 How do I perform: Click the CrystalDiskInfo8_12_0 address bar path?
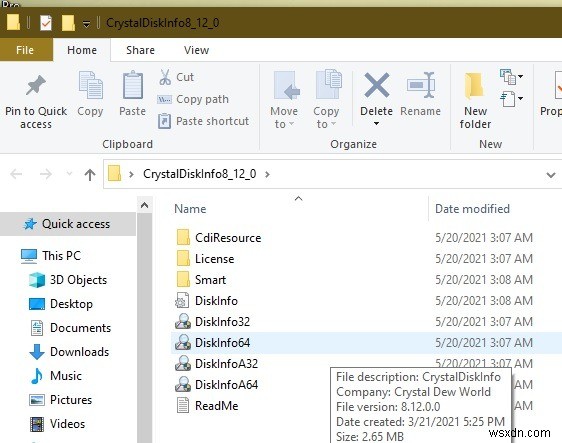pyautogui.click(x=200, y=174)
